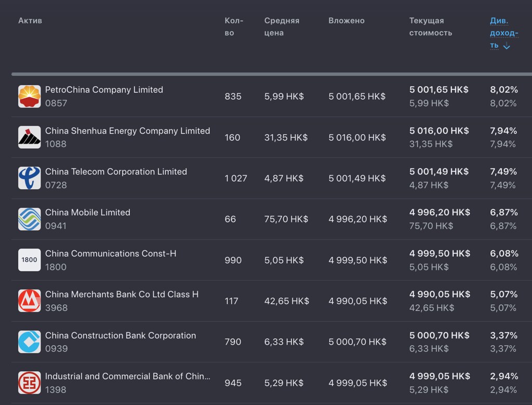Image resolution: width=532 pixels, height=405 pixels.
Task: Click average price 6,33 HK$ in Средняя цена column
Action: pyautogui.click(x=284, y=342)
